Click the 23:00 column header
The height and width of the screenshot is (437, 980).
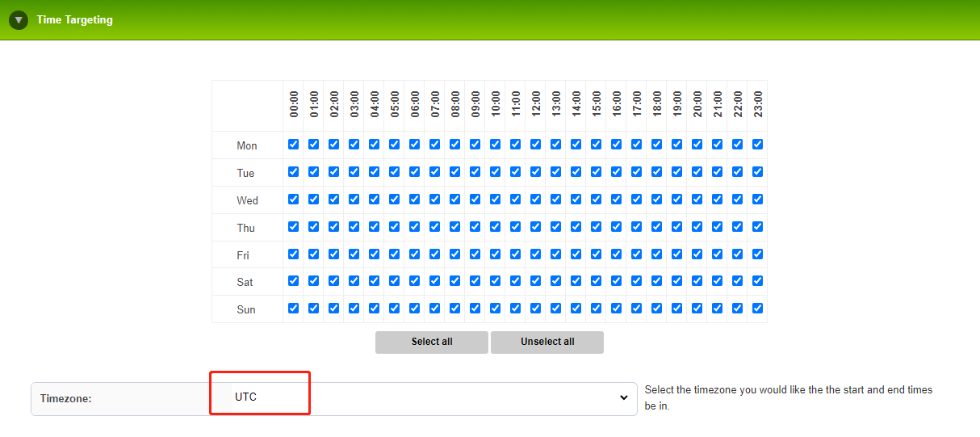pyautogui.click(x=757, y=104)
